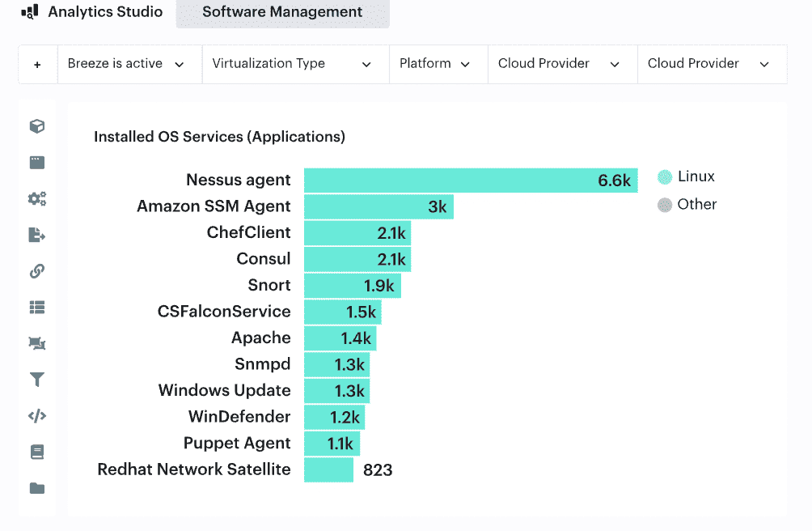Screen dimensions: 812x531
Task: Select the Snmpd 1.3k bar
Action: coord(336,365)
